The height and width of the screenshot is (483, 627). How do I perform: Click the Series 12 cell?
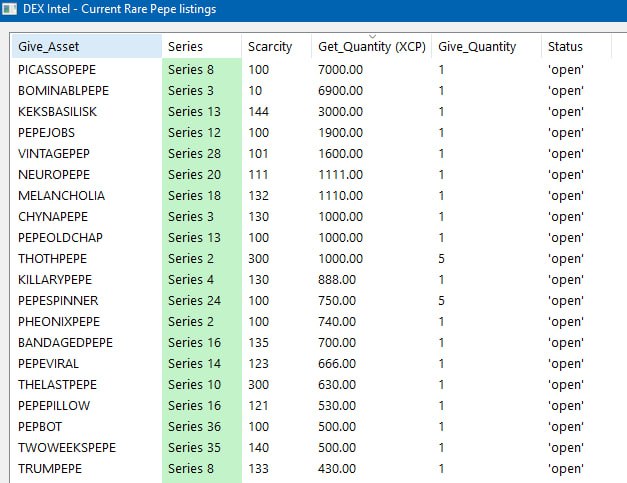[194, 133]
